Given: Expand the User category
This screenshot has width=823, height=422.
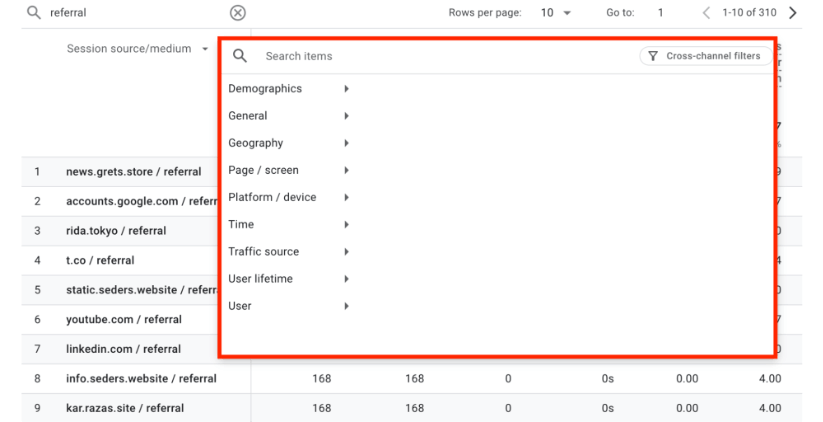Looking at the screenshot, I should [x=288, y=306].
